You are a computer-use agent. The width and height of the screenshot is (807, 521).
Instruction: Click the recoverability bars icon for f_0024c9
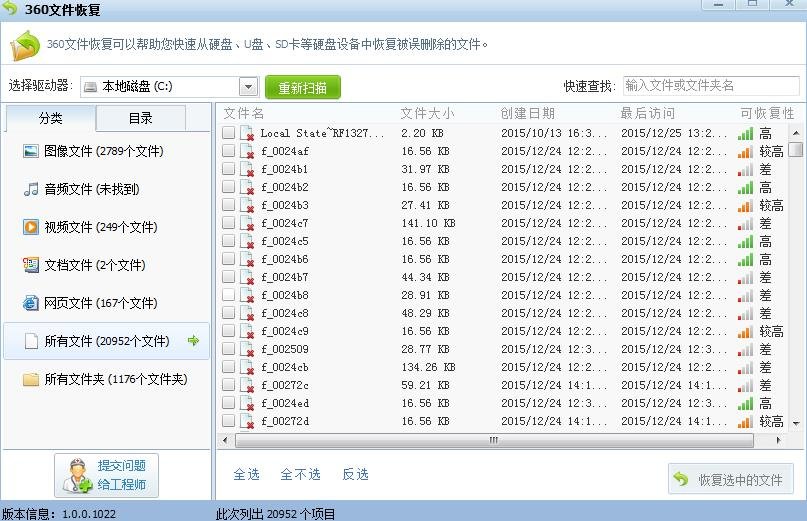click(x=745, y=332)
